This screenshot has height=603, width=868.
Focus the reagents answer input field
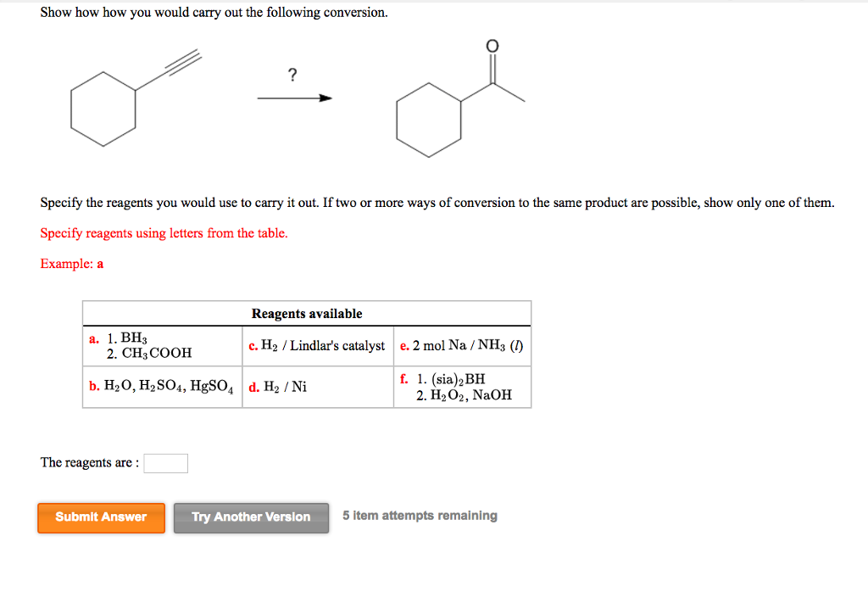[165, 463]
